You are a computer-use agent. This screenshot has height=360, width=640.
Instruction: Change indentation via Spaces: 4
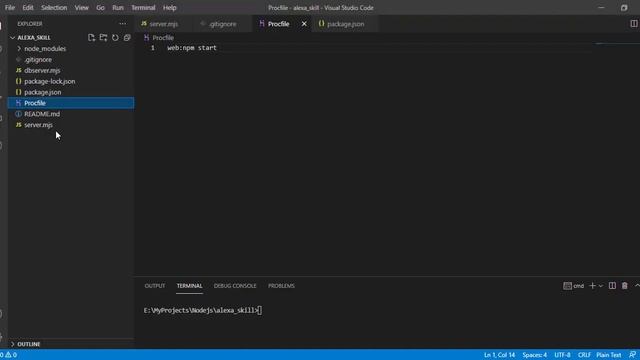[x=534, y=355]
